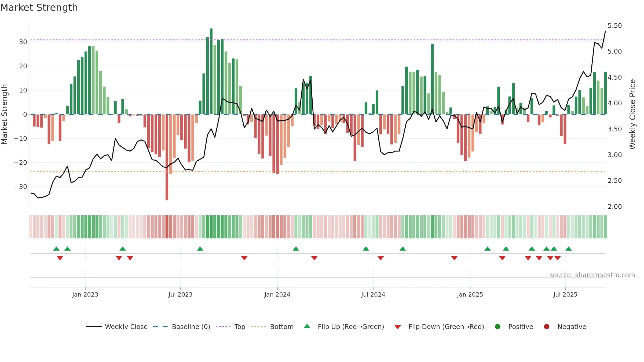
Task: Click the orange dotted Bottom line sample in legend
Action: (259, 327)
